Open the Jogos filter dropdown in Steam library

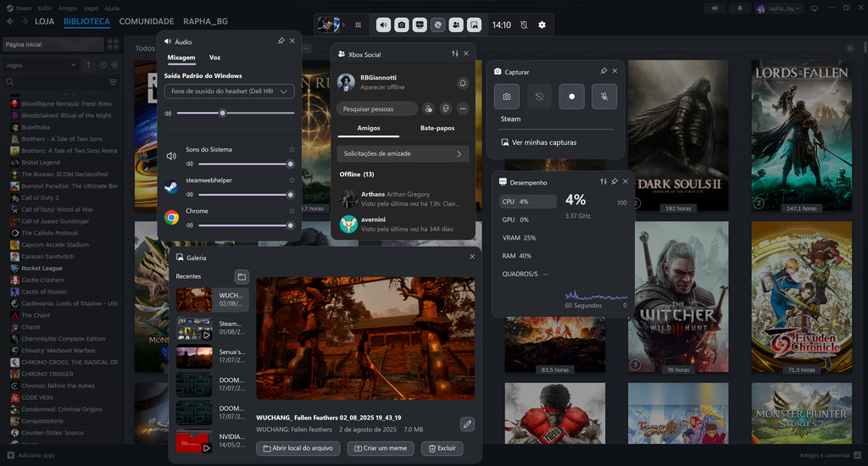(41, 64)
